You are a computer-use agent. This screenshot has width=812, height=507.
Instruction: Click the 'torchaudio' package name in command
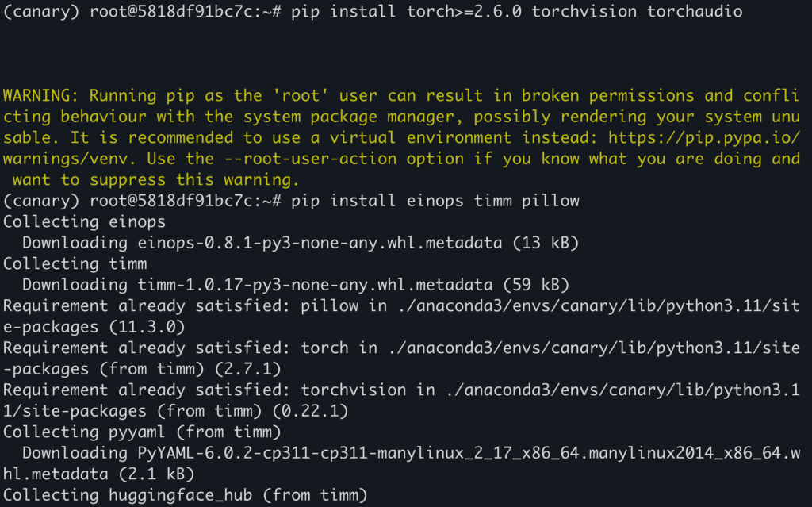[695, 11]
